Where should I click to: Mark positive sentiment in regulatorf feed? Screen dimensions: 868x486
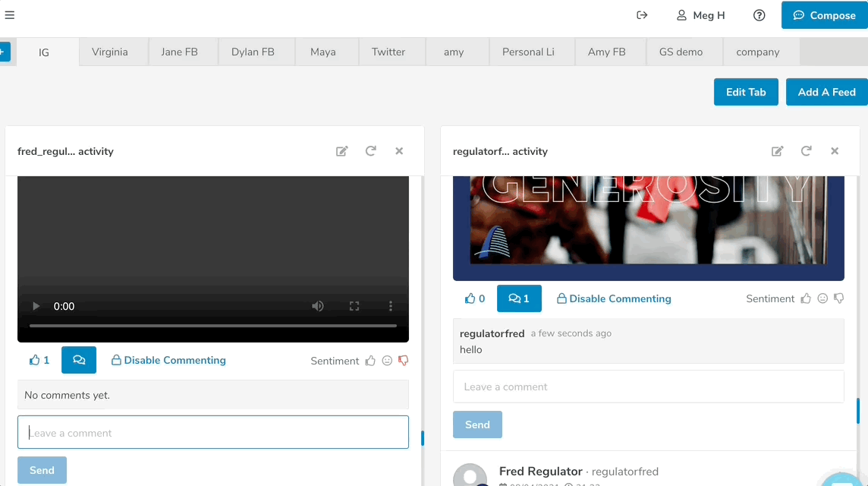(x=806, y=298)
